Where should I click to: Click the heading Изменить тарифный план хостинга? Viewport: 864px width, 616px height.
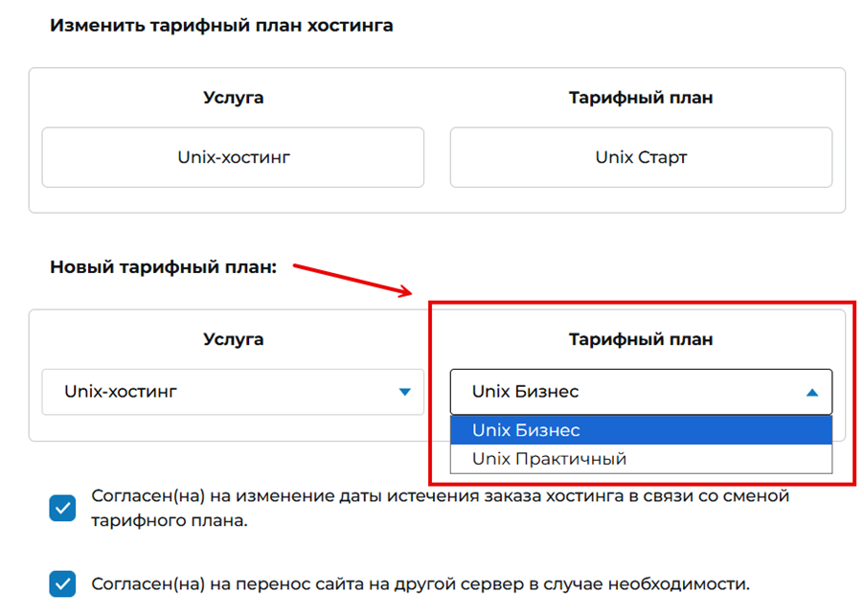point(221,26)
